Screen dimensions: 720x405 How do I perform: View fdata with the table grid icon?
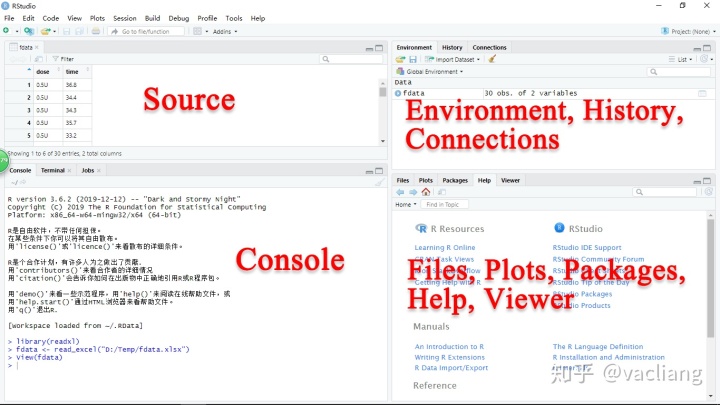coord(702,93)
